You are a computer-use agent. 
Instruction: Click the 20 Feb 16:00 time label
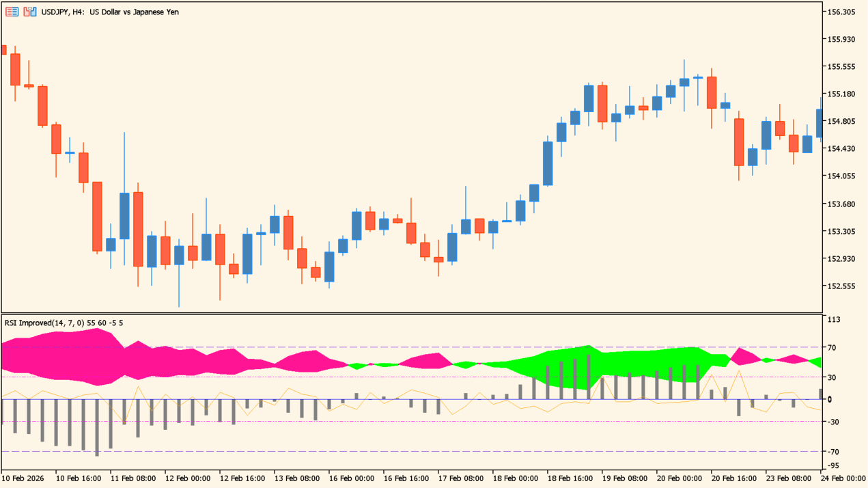click(x=733, y=478)
